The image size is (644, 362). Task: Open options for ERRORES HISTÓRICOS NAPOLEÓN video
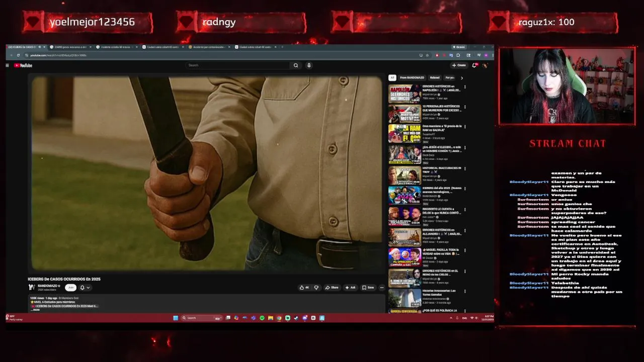point(465,87)
